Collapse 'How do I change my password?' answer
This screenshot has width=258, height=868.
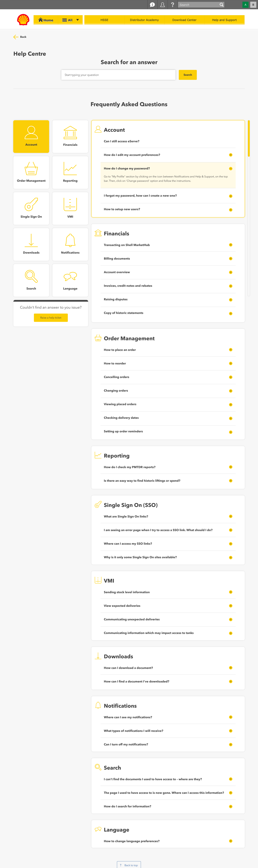click(230, 168)
